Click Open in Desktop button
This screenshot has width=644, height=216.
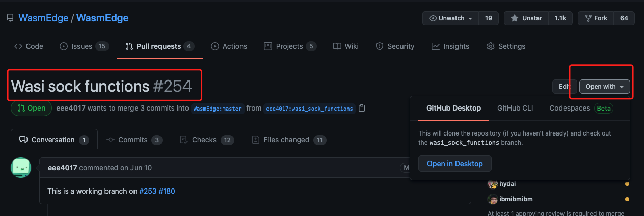click(x=455, y=164)
